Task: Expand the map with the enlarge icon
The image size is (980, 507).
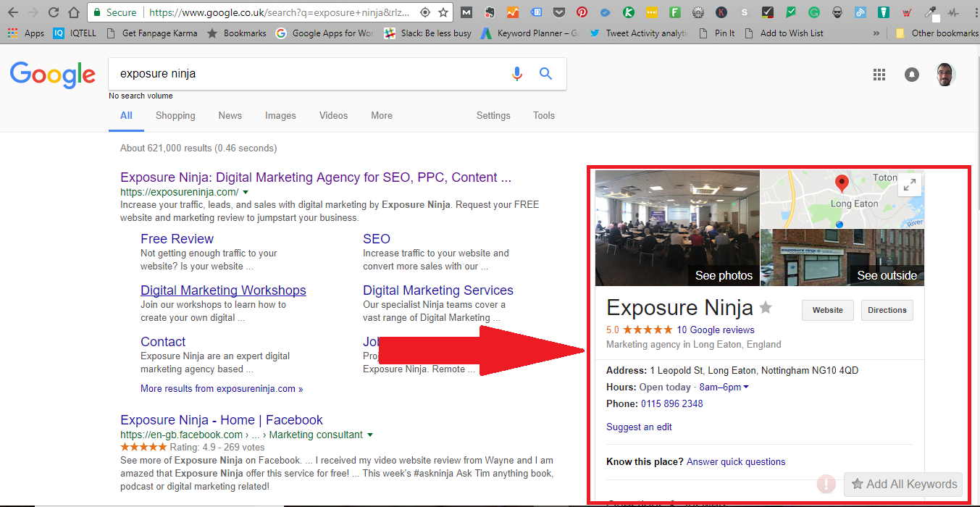Action: click(910, 185)
